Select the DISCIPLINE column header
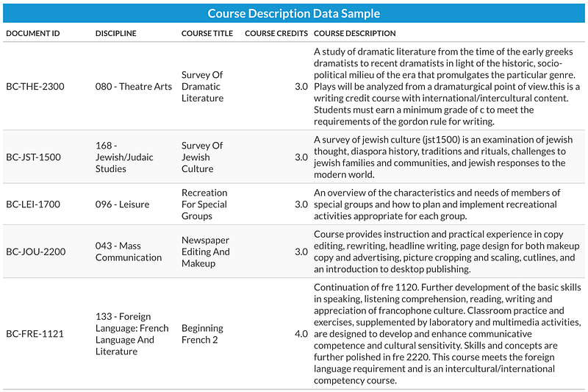Viewport: 588px width, 392px height. click(x=116, y=33)
